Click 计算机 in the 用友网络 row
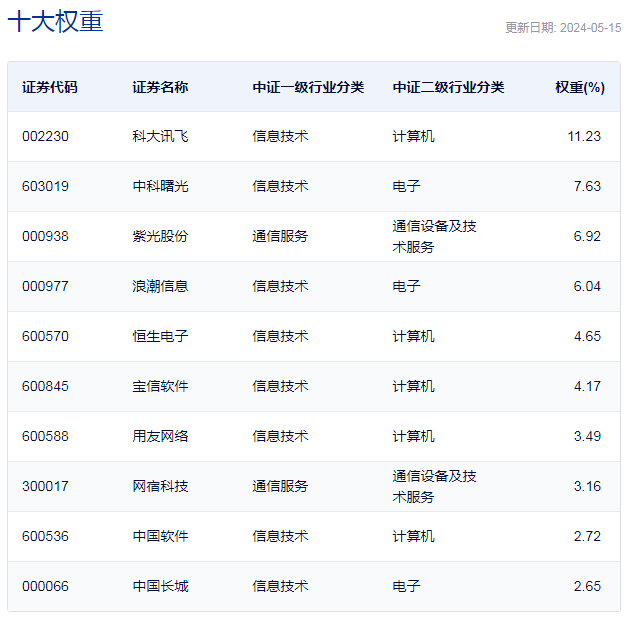 click(x=413, y=436)
